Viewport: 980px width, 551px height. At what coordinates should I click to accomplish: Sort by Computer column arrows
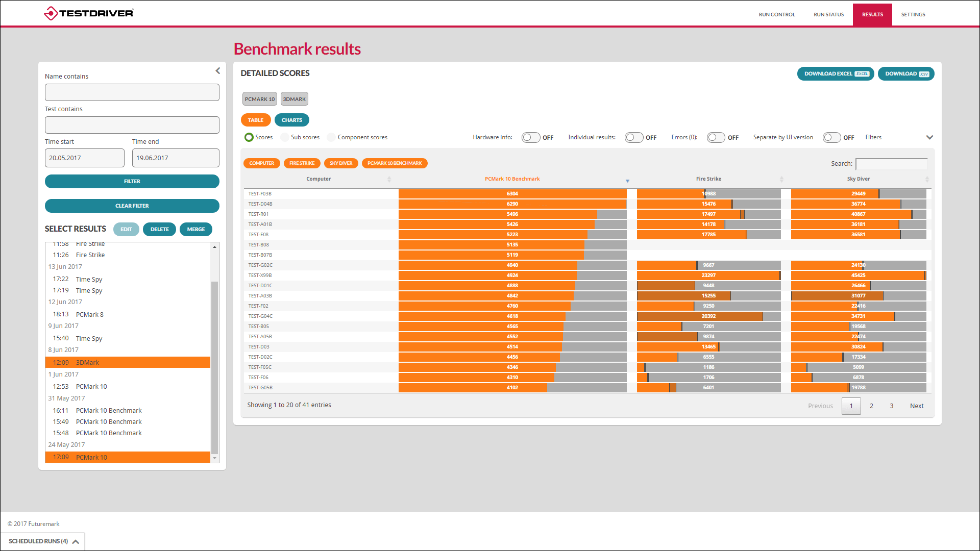point(389,179)
